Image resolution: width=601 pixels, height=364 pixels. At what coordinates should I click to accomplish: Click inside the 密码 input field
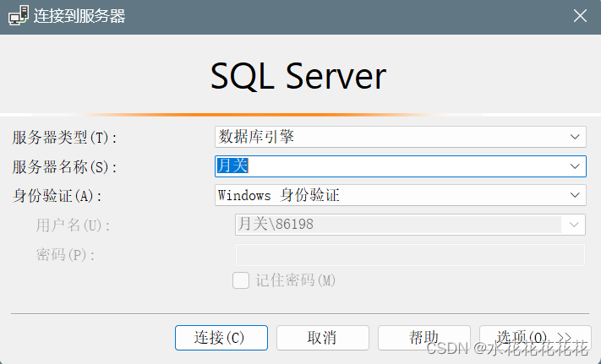click(410, 255)
